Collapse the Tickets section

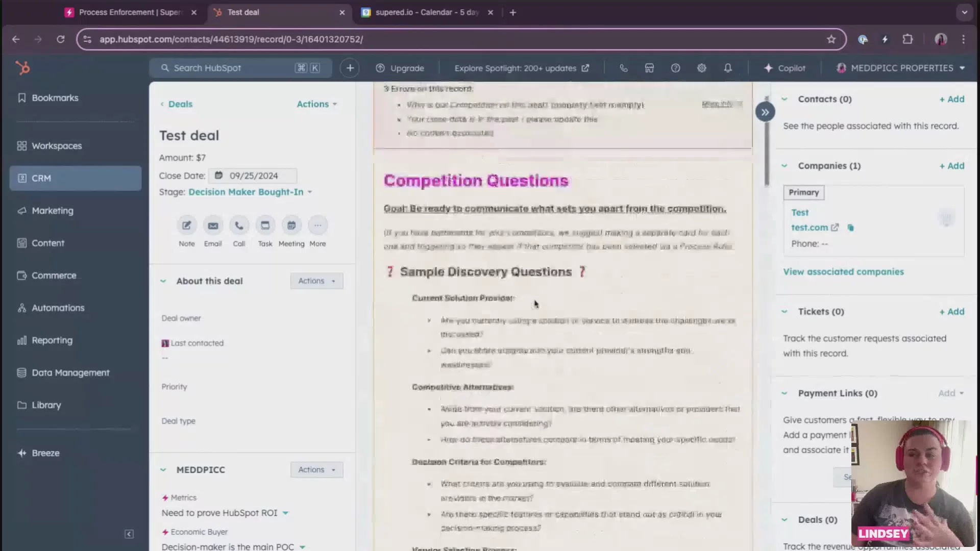coord(785,312)
